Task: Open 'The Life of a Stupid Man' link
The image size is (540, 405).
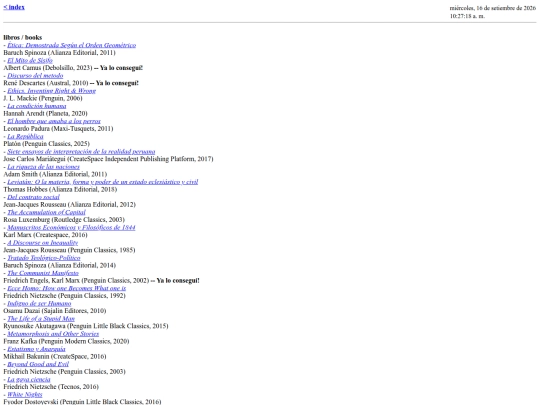Action: (x=41, y=319)
